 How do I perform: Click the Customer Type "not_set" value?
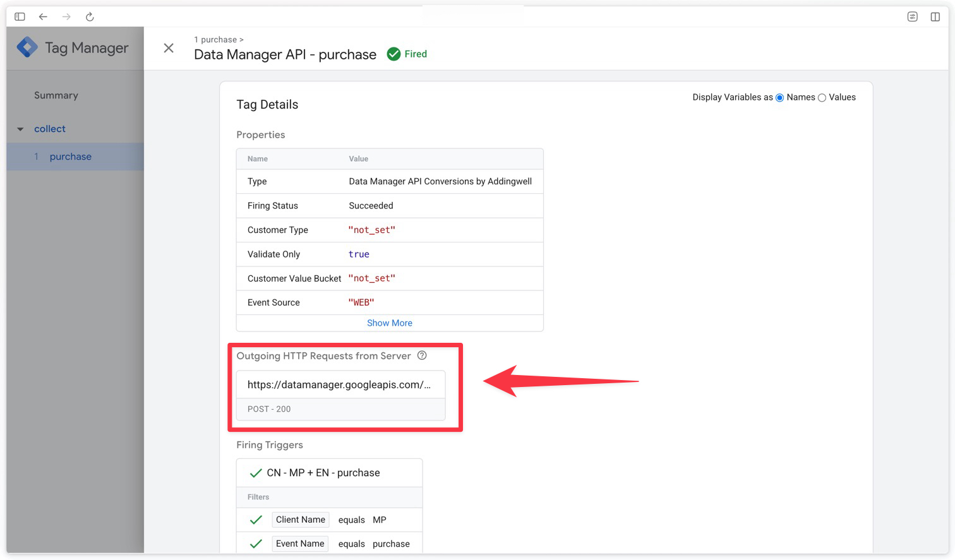click(372, 230)
